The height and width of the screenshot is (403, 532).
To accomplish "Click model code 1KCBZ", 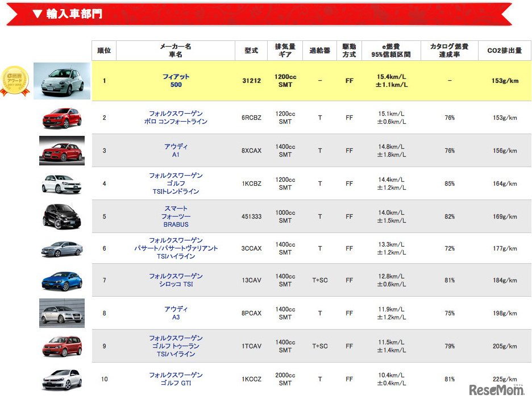I will [x=251, y=184].
